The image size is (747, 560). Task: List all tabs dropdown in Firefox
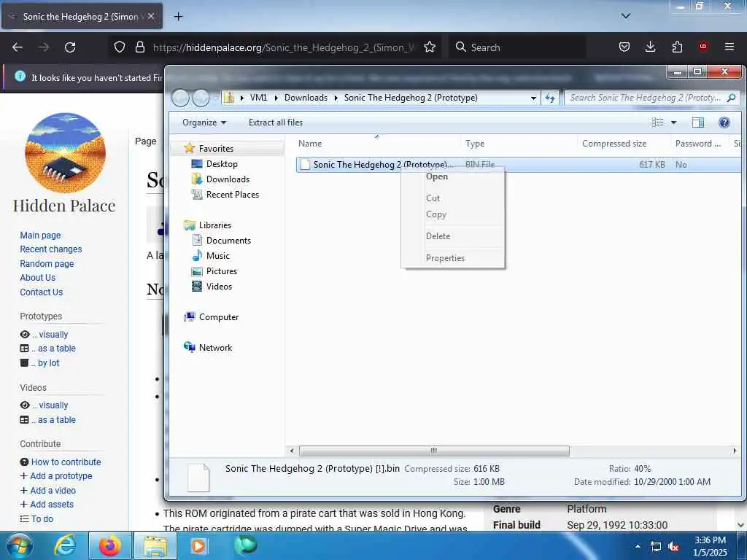click(626, 16)
